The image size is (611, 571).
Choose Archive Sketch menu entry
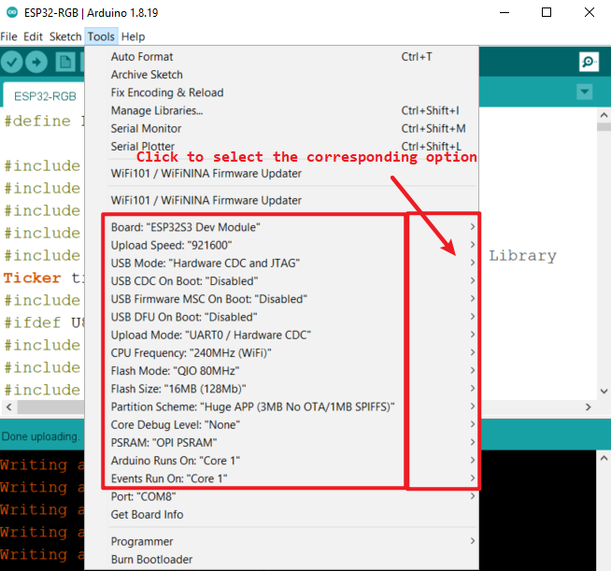click(x=281, y=75)
